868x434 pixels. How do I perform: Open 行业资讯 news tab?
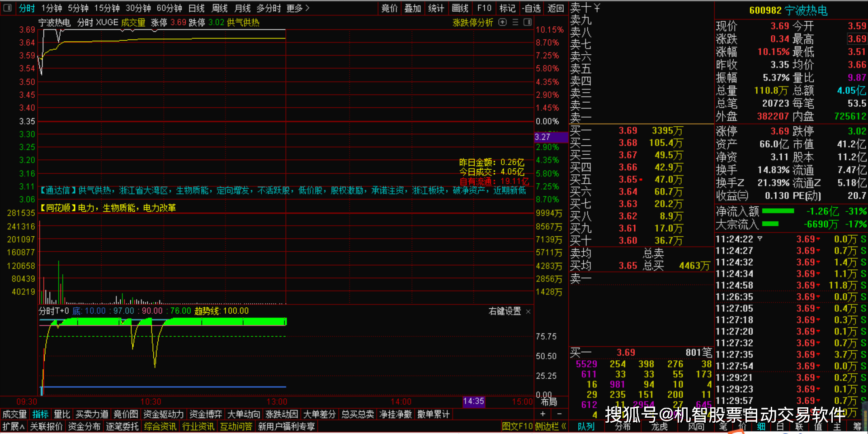click(x=198, y=426)
